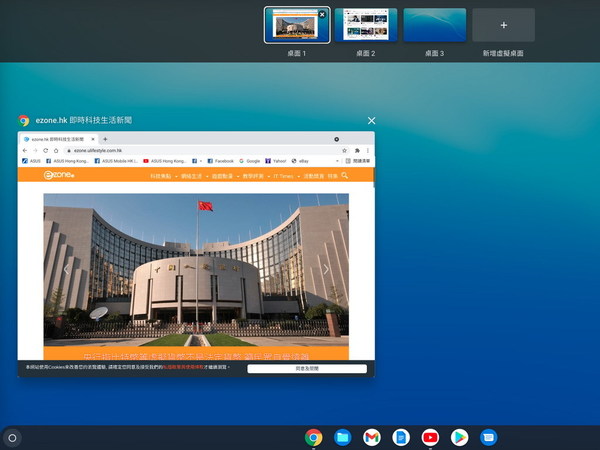Screen dimensions: 600x450
Task: Click the ezone logo in the orange header
Action: (59, 175)
